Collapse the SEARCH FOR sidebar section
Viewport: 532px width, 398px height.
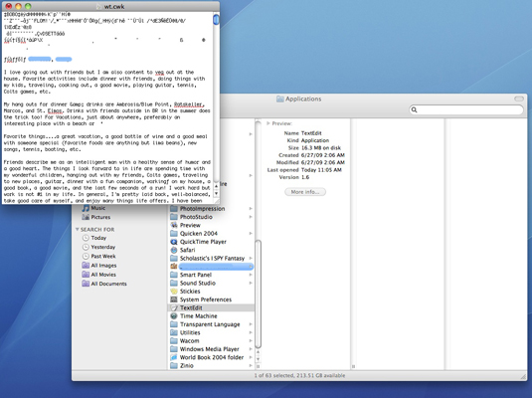click(x=77, y=230)
